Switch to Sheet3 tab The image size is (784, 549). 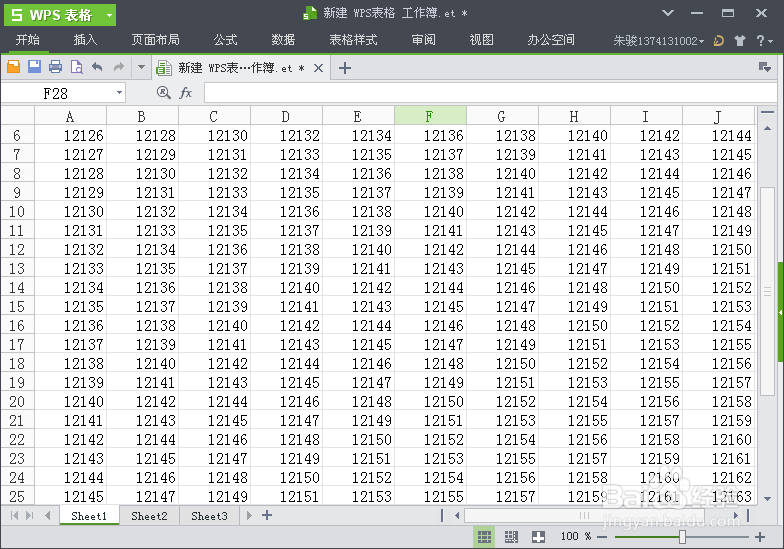(209, 516)
